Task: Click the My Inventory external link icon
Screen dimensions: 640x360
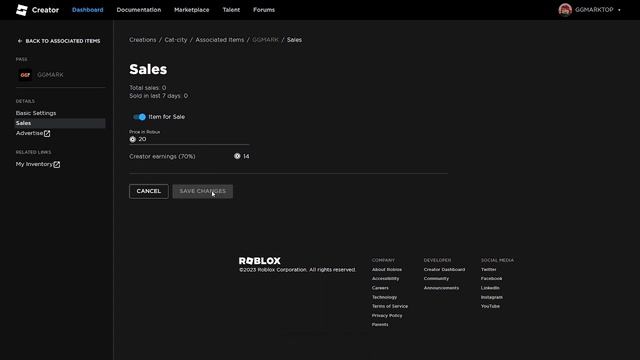Action: pos(57,164)
